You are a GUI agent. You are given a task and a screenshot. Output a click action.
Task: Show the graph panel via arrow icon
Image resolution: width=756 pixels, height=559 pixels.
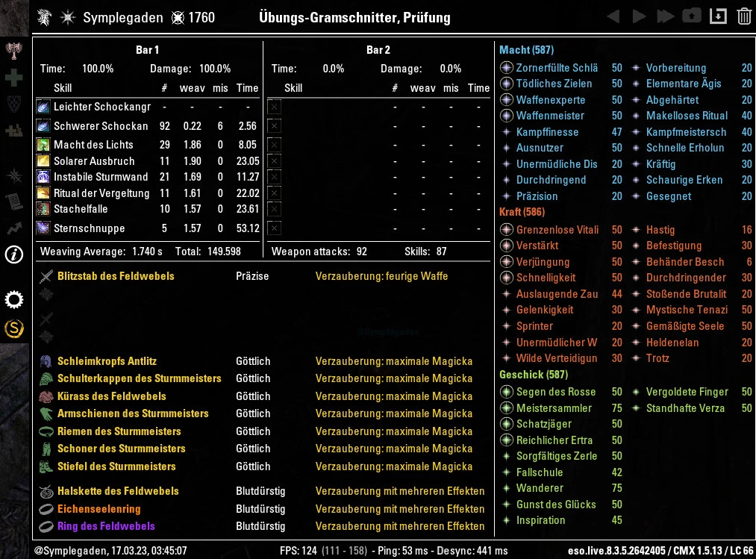tap(13, 228)
